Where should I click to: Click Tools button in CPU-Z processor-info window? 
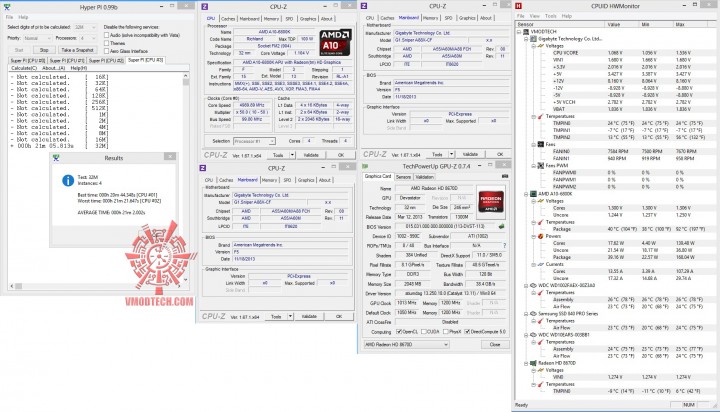pos(278,155)
